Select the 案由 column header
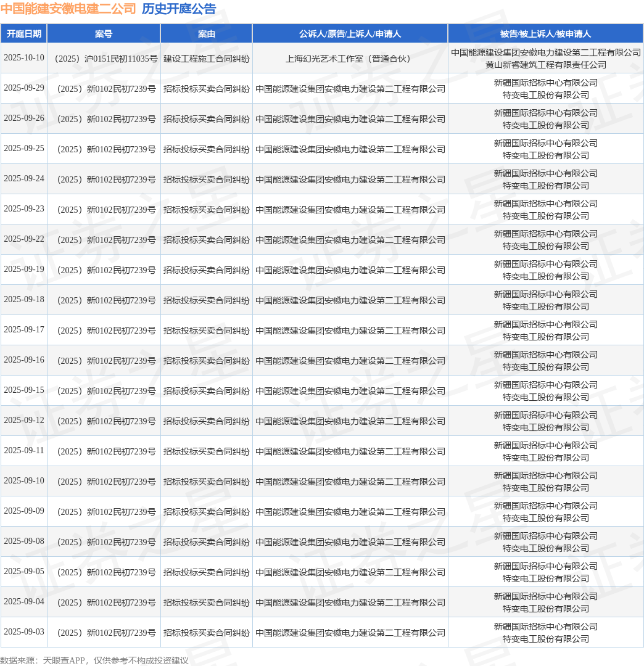Viewport: 644px width, 666px height. (207, 33)
